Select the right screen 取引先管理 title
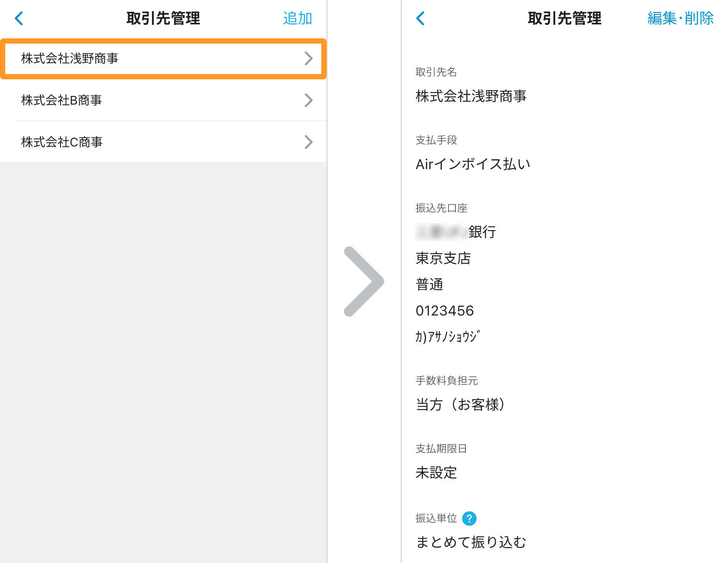The height and width of the screenshot is (563, 728). [565, 18]
